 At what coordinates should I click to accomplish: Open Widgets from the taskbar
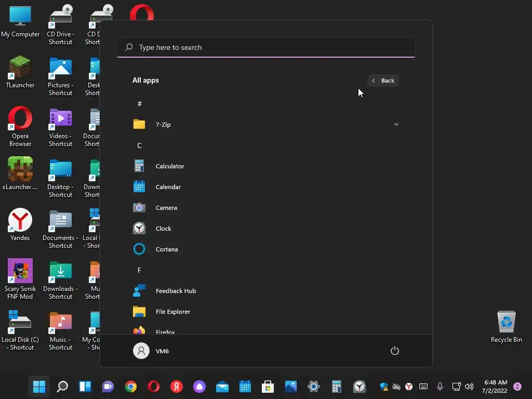click(85, 387)
